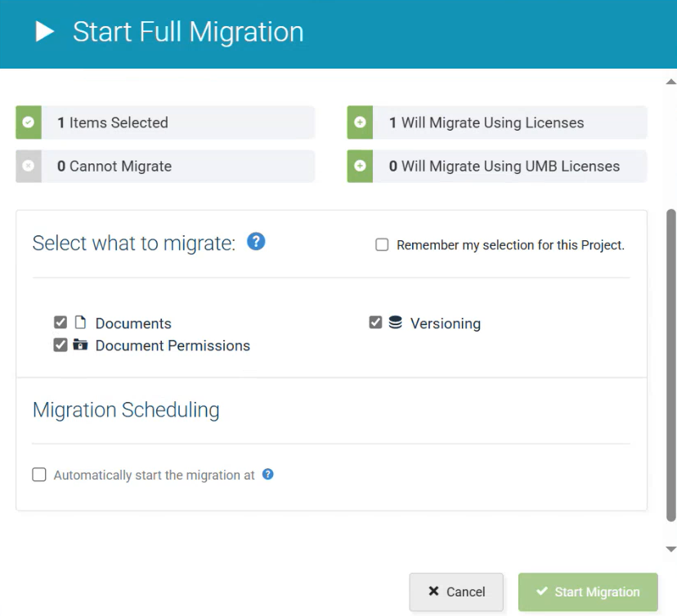
Task: Click '0 Will Migrate Using UMB Licenses' text
Action: (x=504, y=166)
